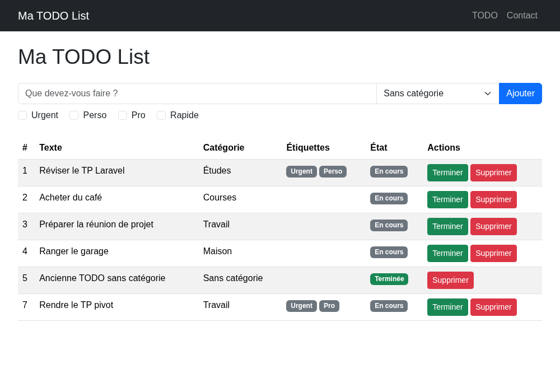The width and height of the screenshot is (560, 392).
Task: Terminer the 'Réviser le TP Laravel' task
Action: coord(447,173)
